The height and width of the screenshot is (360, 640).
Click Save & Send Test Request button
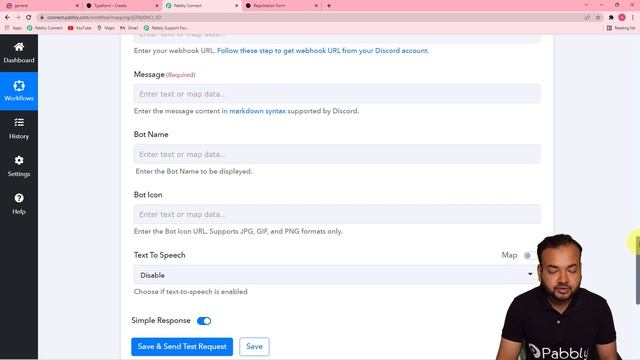[x=182, y=347]
